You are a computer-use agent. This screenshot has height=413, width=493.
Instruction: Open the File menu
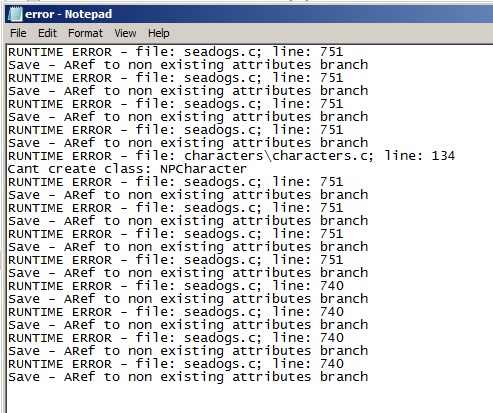pos(18,33)
